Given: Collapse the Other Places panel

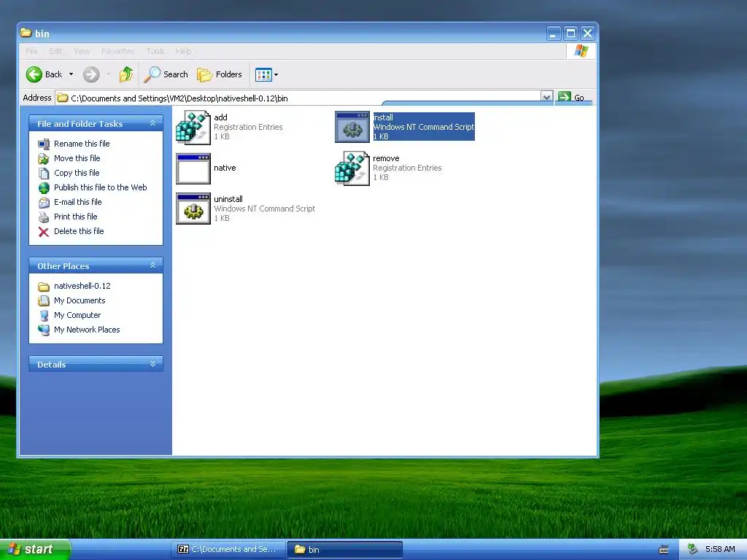Looking at the screenshot, I should 153,265.
